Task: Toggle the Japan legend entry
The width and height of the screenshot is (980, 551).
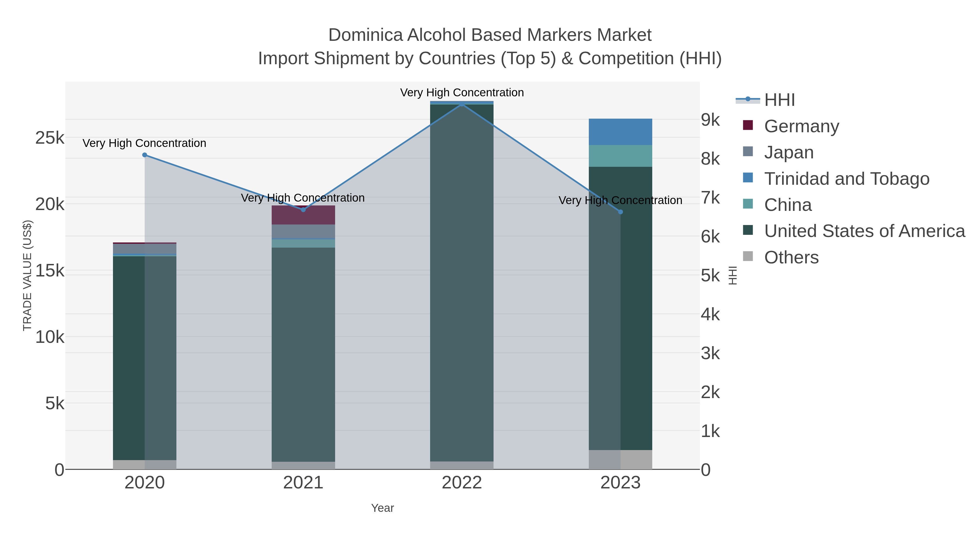Action: pyautogui.click(x=778, y=152)
